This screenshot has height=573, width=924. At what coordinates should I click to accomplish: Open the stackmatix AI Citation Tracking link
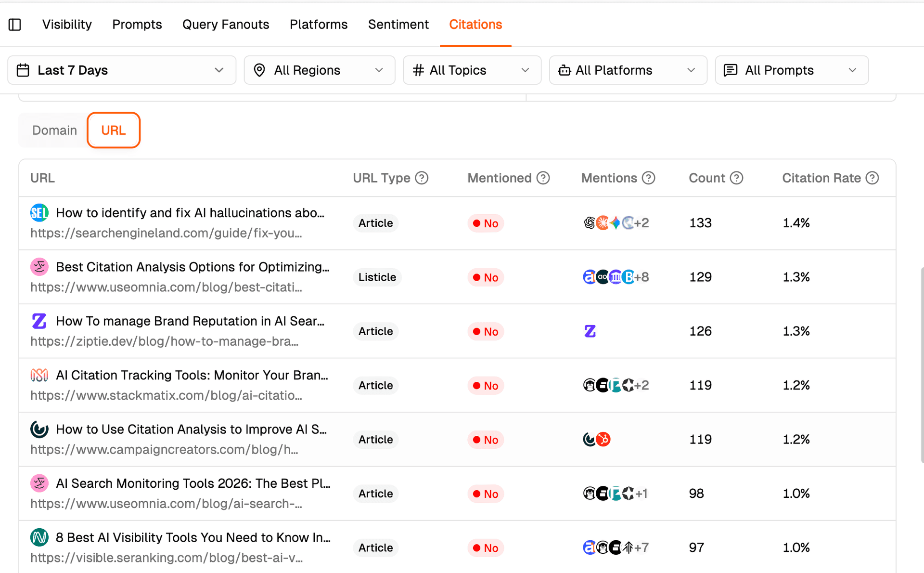(x=192, y=375)
